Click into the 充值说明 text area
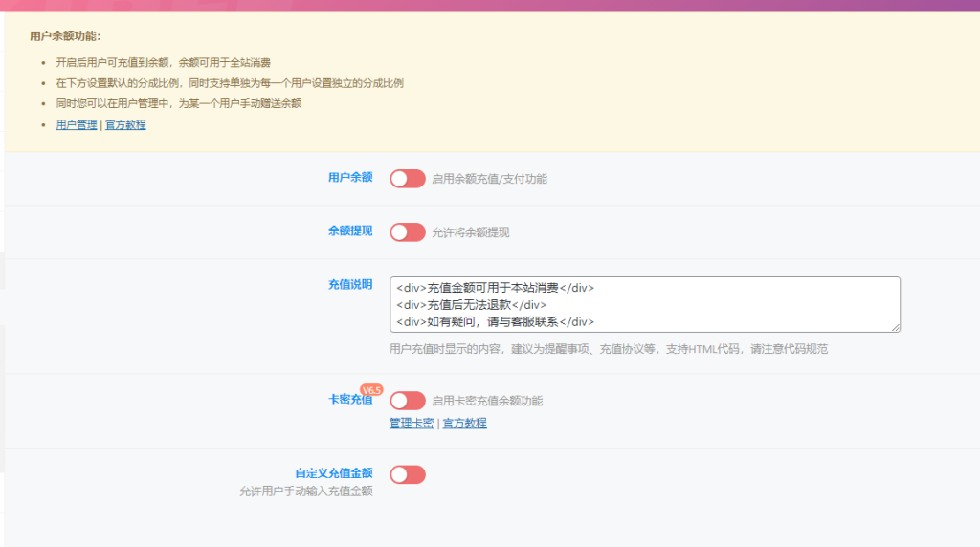The height and width of the screenshot is (547, 980). click(644, 305)
